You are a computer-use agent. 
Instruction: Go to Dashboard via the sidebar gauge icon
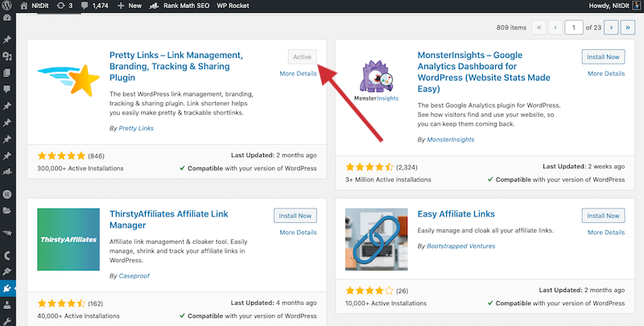7,19
